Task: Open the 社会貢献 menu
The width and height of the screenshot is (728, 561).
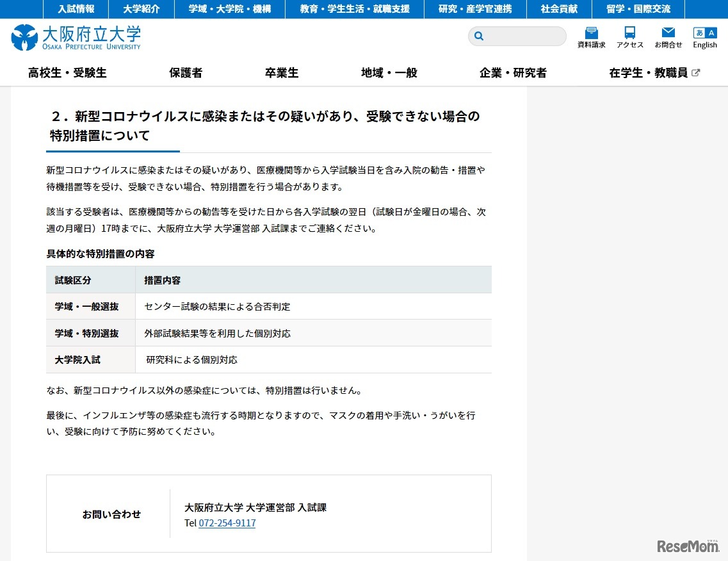Action: click(x=559, y=9)
